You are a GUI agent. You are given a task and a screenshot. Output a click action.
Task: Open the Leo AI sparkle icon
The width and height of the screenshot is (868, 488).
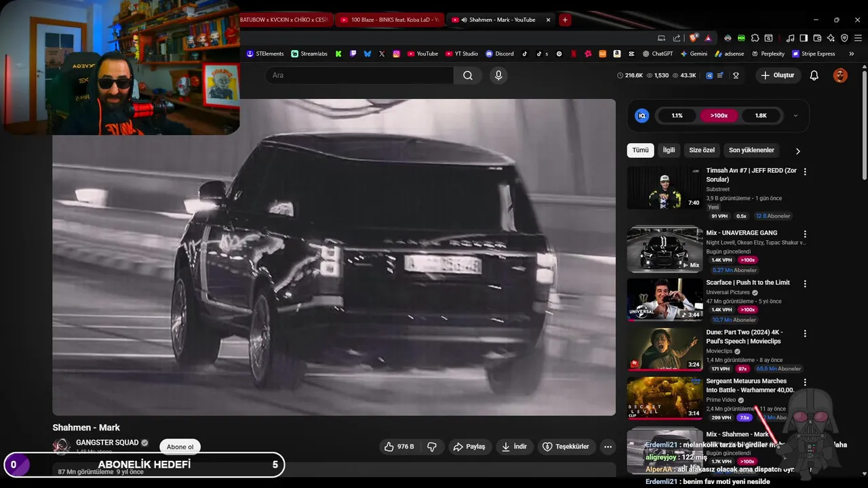[x=831, y=39]
